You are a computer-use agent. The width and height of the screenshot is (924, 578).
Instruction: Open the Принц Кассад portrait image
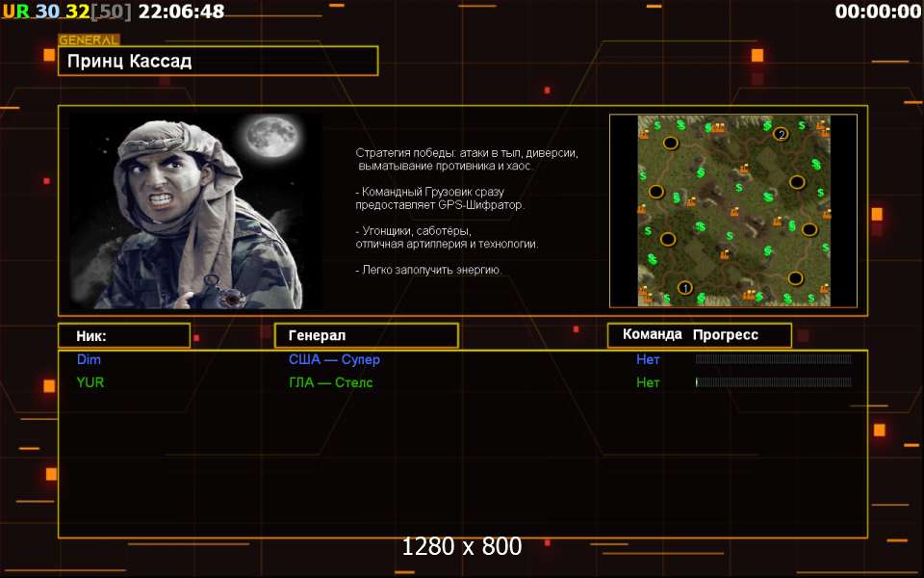(x=192, y=210)
